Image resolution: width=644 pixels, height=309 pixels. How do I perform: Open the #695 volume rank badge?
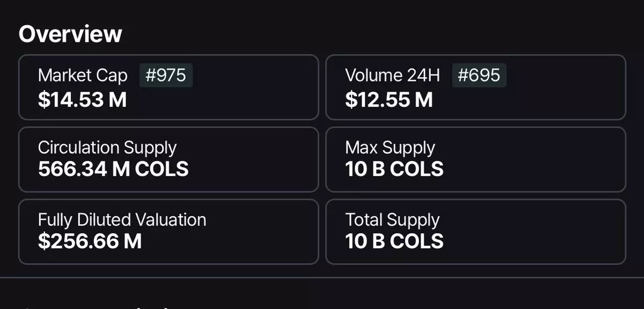479,76
